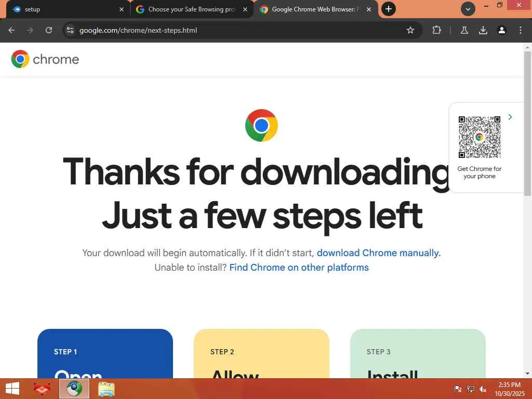The height and width of the screenshot is (399, 532).
Task: Close the setup tab
Action: 122,9
